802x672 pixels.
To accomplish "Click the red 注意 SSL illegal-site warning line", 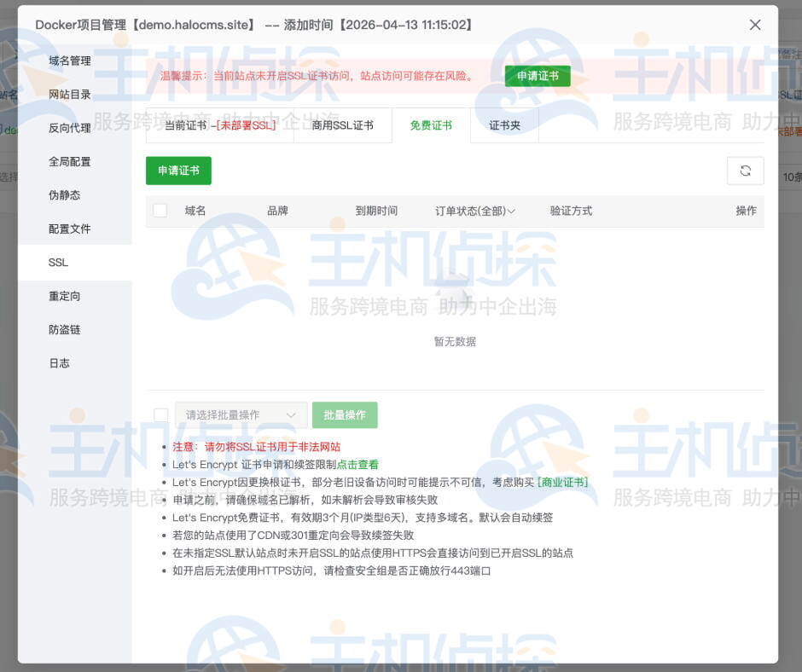I will (257, 447).
